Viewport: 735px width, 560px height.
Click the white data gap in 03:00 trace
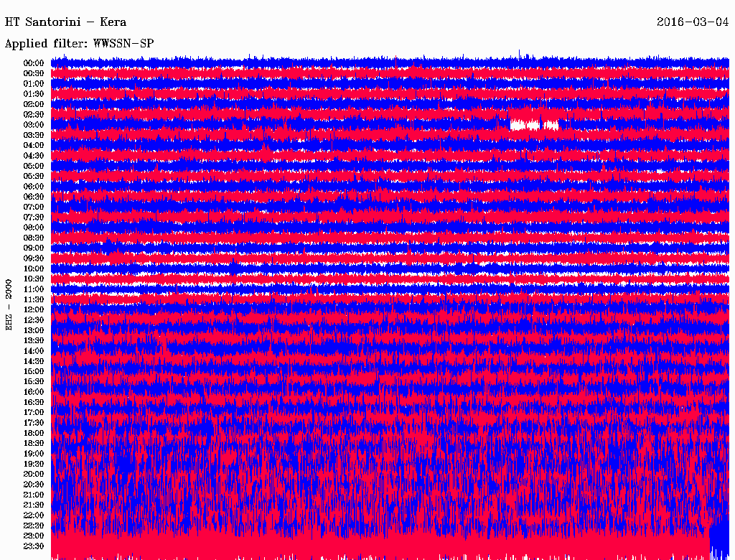524,125
